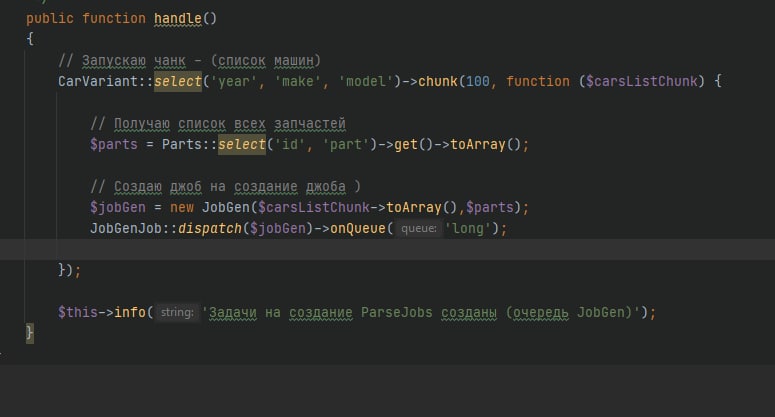The height and width of the screenshot is (417, 775).
Task: Click the CarVariant class name
Action: [x=98, y=82]
